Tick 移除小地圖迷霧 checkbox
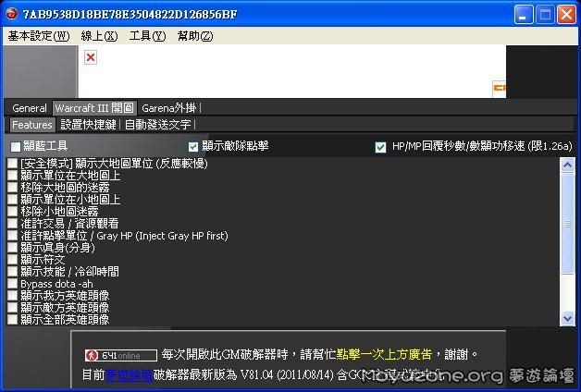The width and height of the screenshot is (581, 392). (x=13, y=212)
